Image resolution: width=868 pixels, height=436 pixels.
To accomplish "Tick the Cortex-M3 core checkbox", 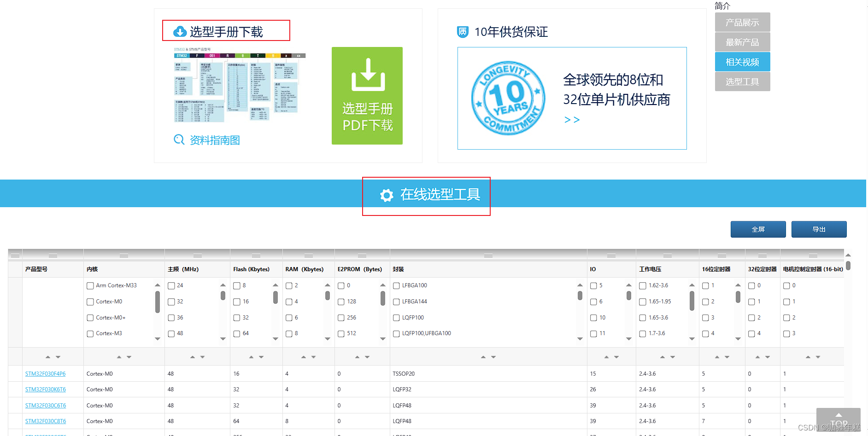I will 90,334.
